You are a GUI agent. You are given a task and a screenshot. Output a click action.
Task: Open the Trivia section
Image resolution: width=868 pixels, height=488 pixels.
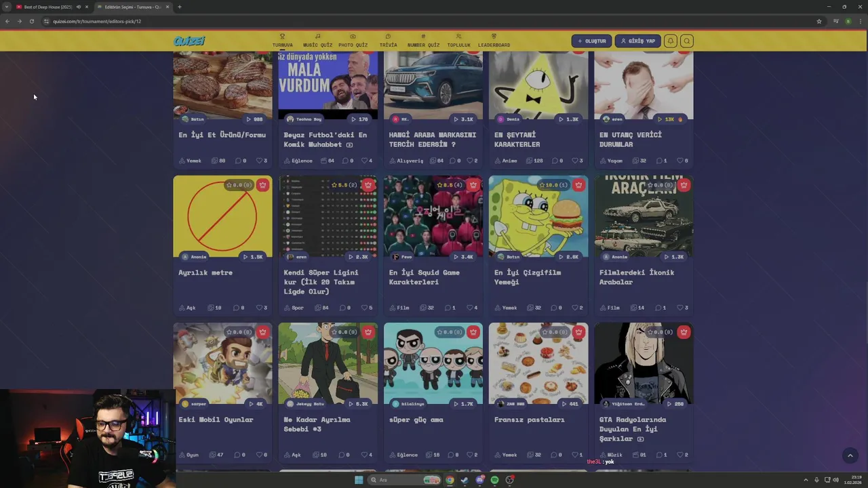[x=388, y=41]
